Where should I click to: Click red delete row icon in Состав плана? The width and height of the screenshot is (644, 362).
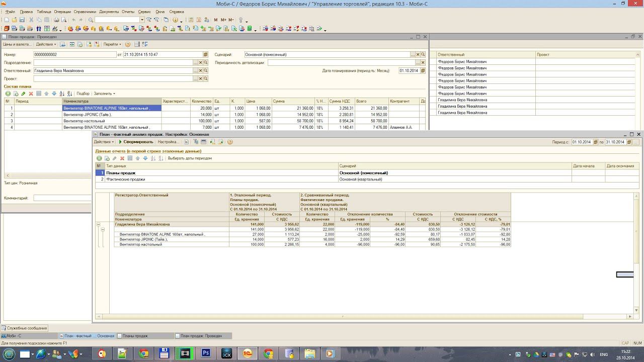pyautogui.click(x=31, y=94)
